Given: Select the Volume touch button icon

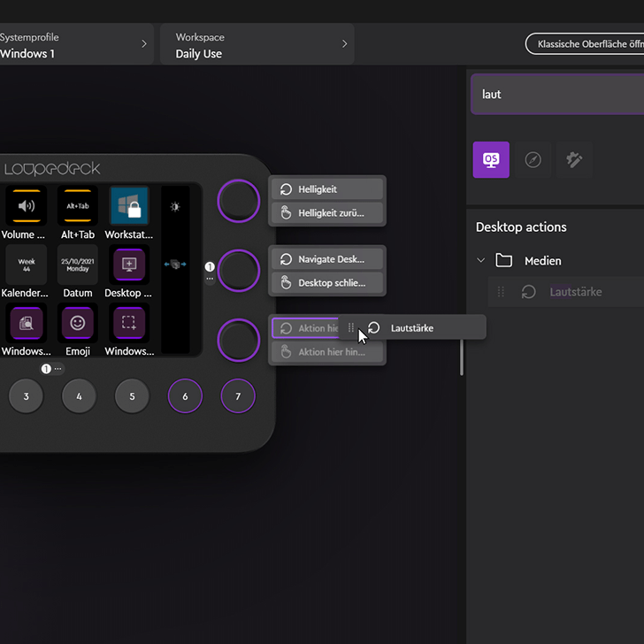Looking at the screenshot, I should [27, 206].
